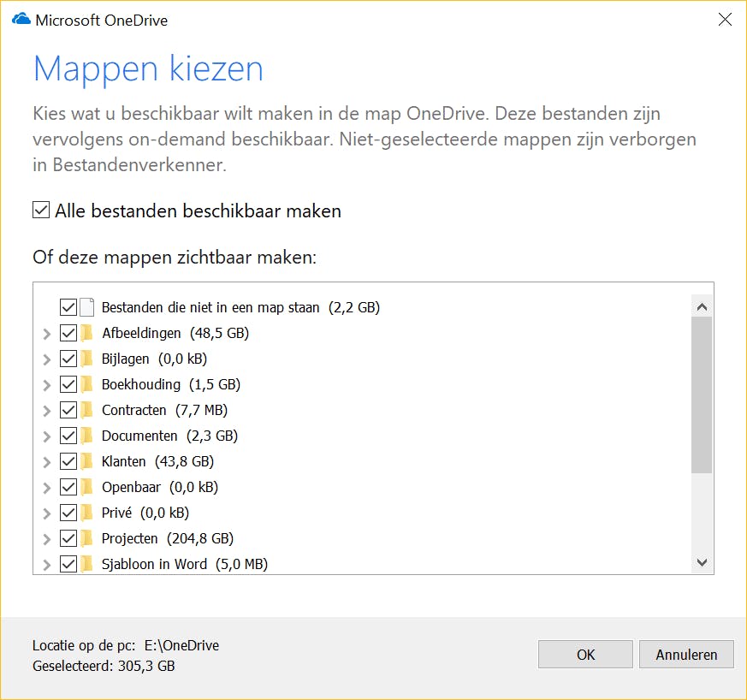Click the folder icon next to Afbeeldingen
Screen dimensions: 747x700
pyautogui.click(x=86, y=333)
